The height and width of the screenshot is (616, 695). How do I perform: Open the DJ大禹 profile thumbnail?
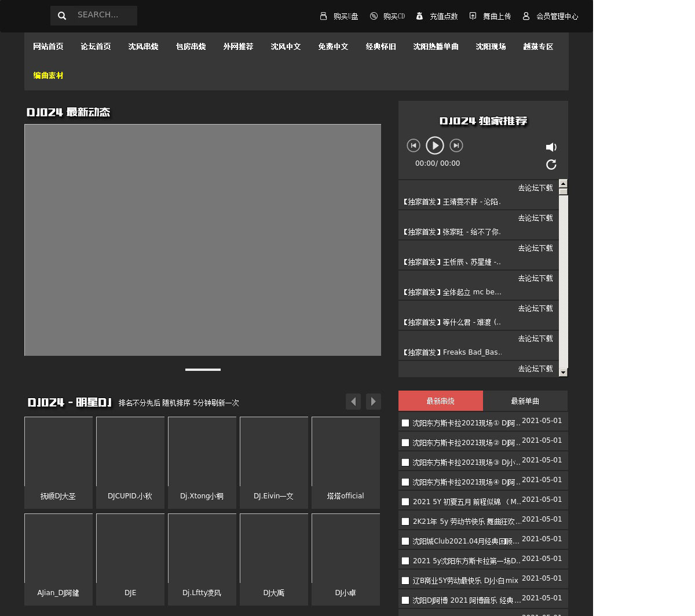click(274, 558)
